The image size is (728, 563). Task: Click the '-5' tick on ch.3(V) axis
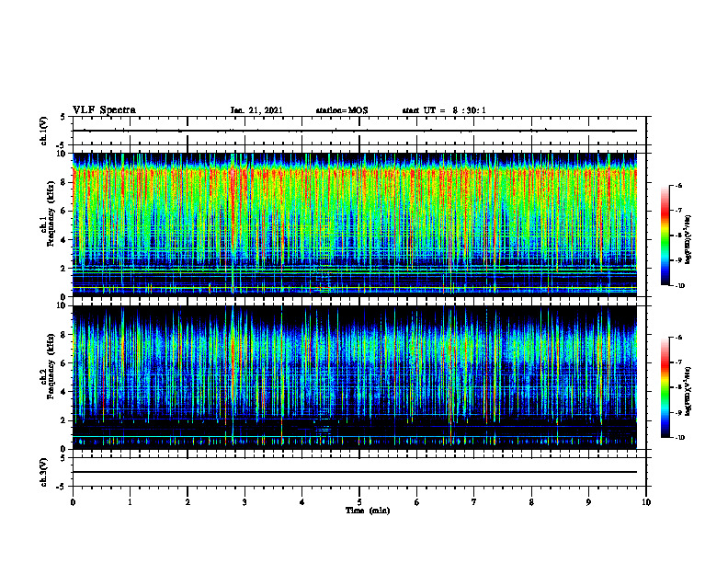click(x=62, y=487)
